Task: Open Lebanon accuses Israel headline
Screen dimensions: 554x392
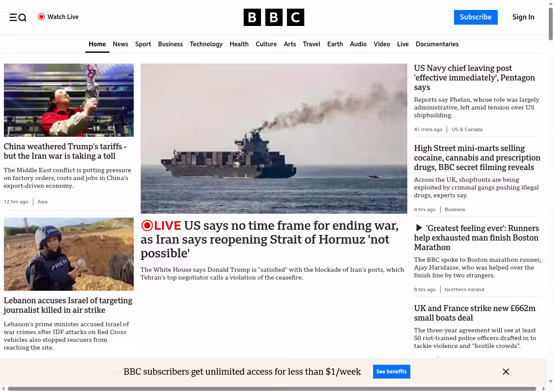Action: (68, 305)
